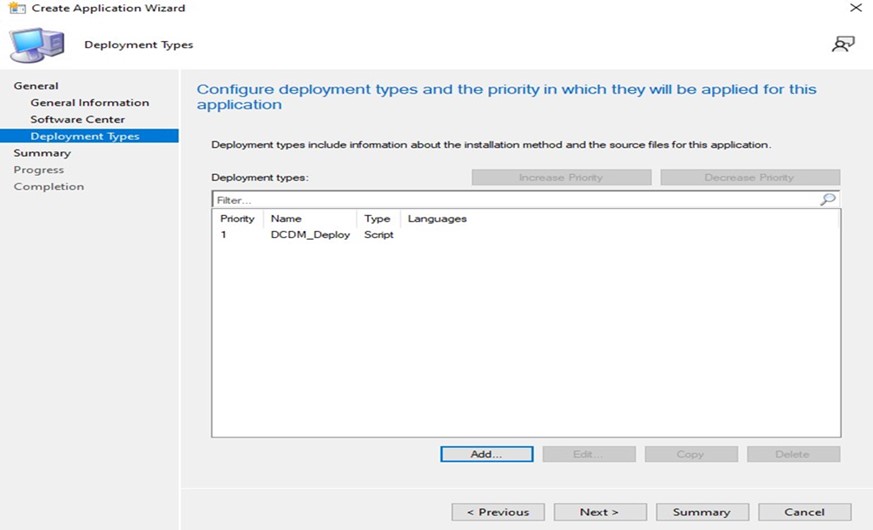Jump to Summary in the sidebar
873x530 pixels.
click(42, 153)
